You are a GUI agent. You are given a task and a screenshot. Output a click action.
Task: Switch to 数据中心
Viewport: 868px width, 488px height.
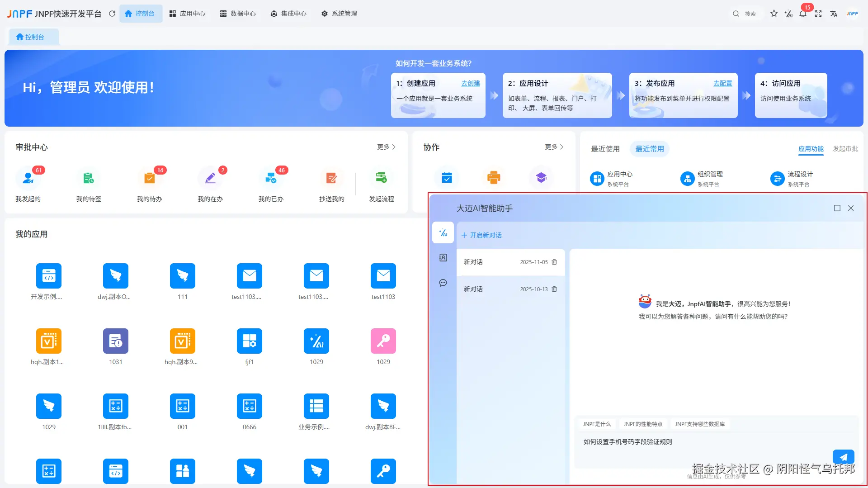click(238, 14)
